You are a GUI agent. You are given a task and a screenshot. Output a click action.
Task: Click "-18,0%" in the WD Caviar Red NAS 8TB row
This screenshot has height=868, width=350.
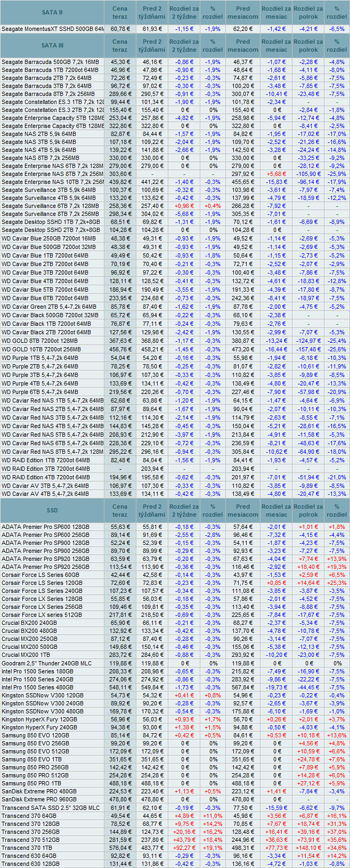coord(337,452)
